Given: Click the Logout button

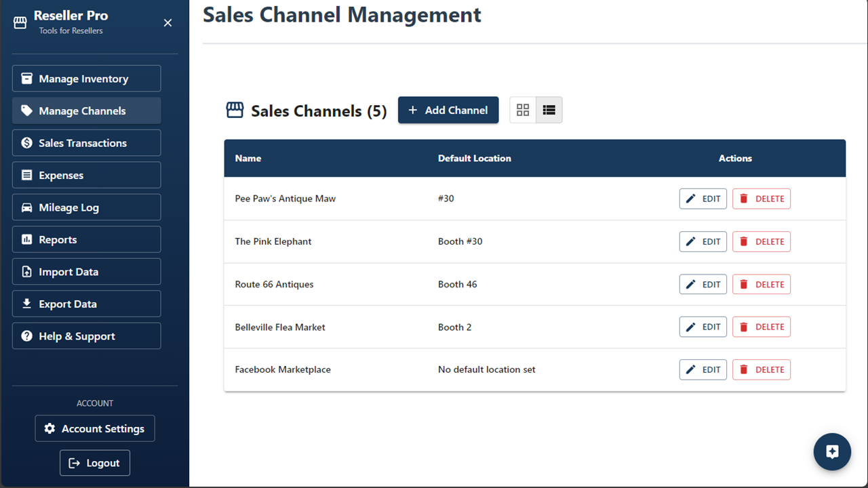Looking at the screenshot, I should coord(95,463).
